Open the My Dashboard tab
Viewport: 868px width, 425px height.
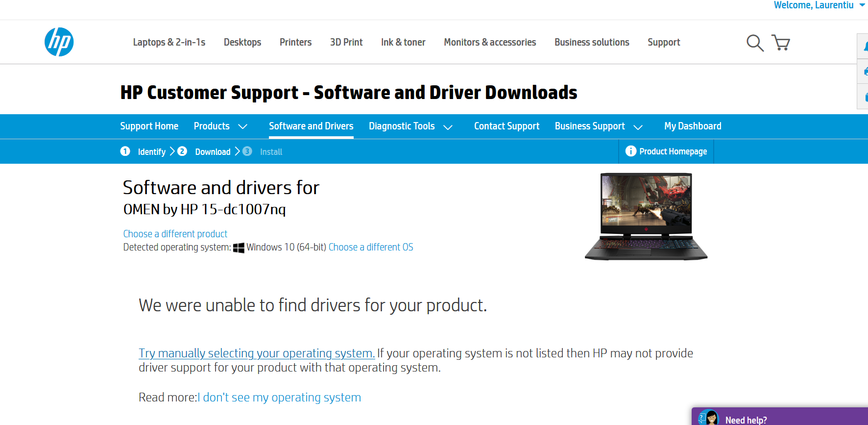[693, 126]
